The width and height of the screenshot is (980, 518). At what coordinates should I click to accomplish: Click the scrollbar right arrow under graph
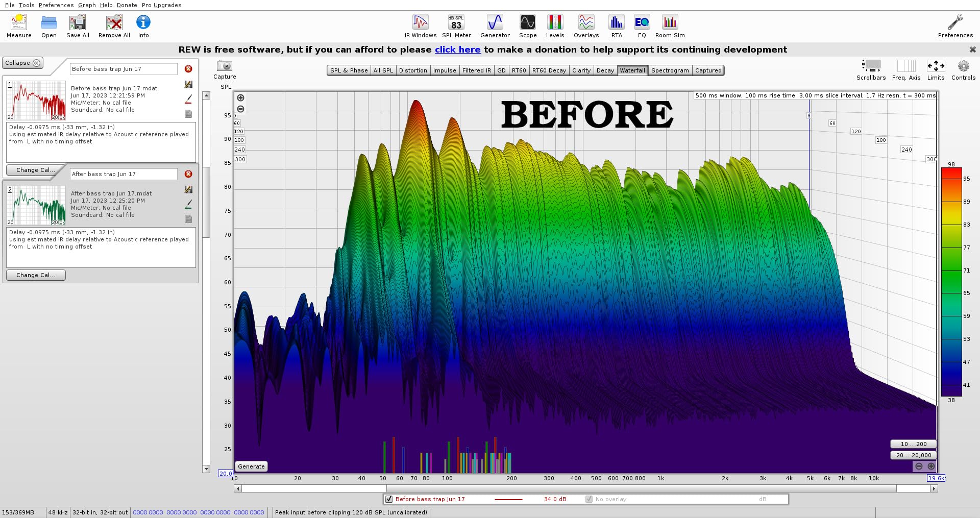pos(934,488)
